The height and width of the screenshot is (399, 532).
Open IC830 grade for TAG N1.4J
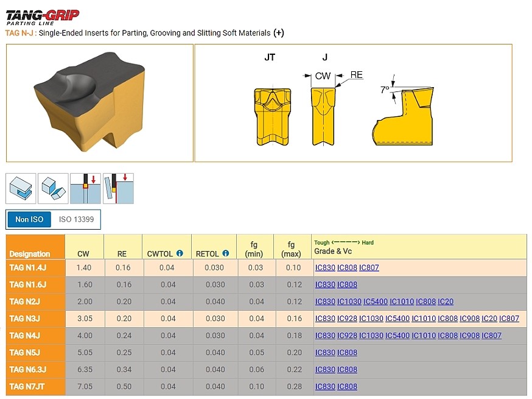[325, 267]
